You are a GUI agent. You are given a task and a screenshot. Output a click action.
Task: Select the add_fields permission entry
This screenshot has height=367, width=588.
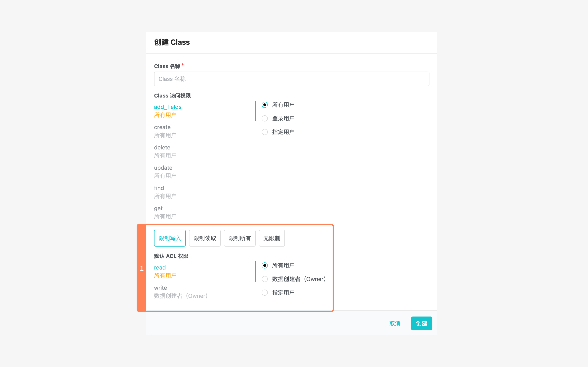point(167,107)
